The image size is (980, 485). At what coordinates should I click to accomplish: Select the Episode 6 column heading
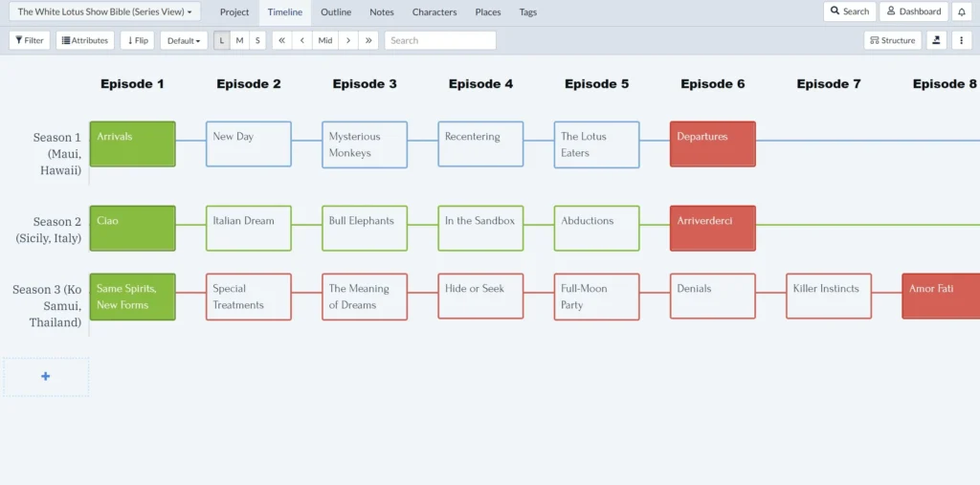coord(712,84)
